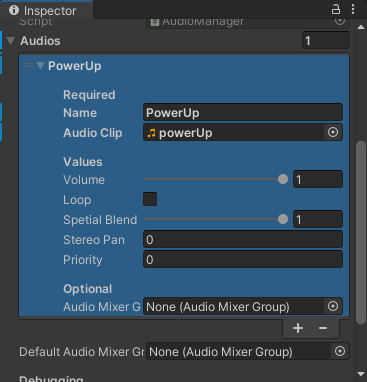Add an element with the plus button
The image size is (367, 382).
pyautogui.click(x=298, y=328)
